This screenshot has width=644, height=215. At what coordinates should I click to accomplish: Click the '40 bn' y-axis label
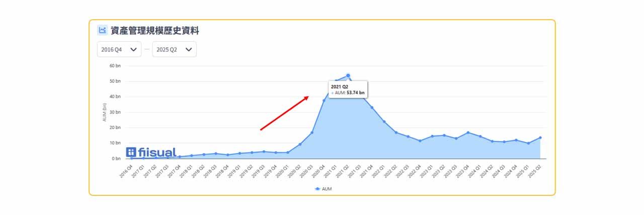pyautogui.click(x=115, y=97)
